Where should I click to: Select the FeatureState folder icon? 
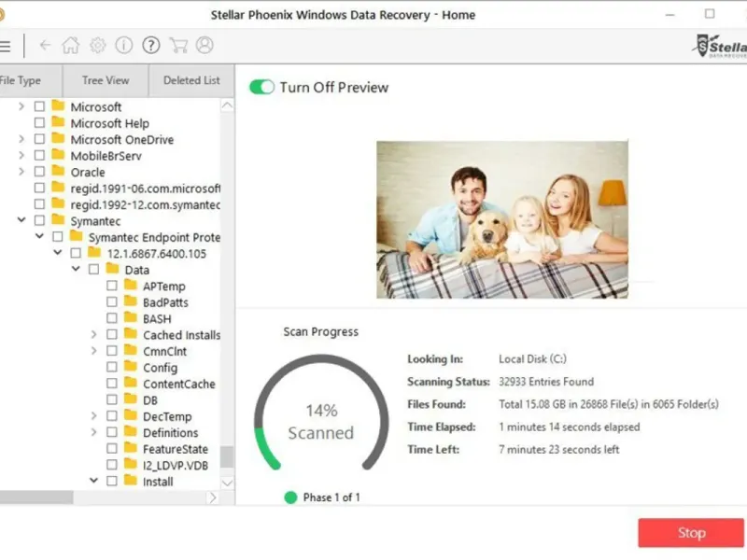131,448
